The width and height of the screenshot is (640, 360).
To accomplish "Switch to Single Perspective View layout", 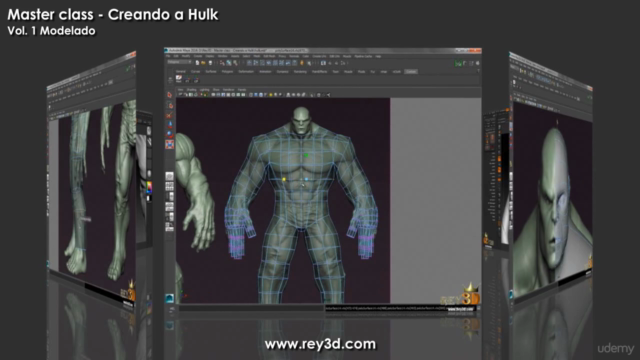I will click(x=169, y=176).
